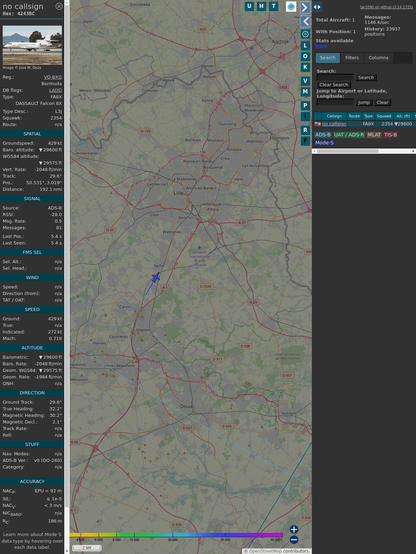416x554 pixels.
Task: Click the Search button
Action: (x=366, y=77)
